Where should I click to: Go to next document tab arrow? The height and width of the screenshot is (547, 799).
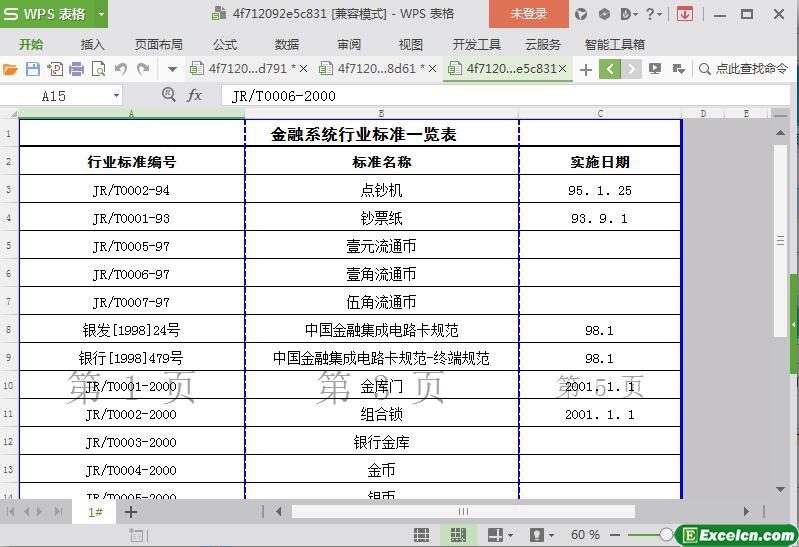click(631, 69)
